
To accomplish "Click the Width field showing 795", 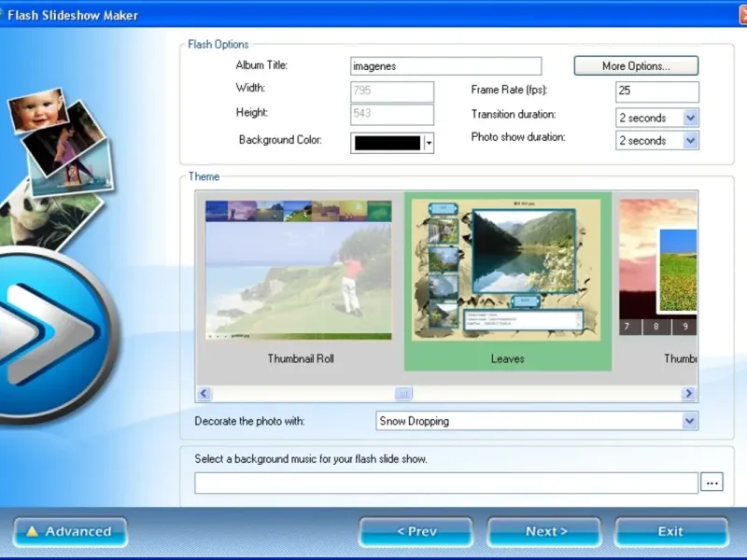I will click(x=392, y=91).
